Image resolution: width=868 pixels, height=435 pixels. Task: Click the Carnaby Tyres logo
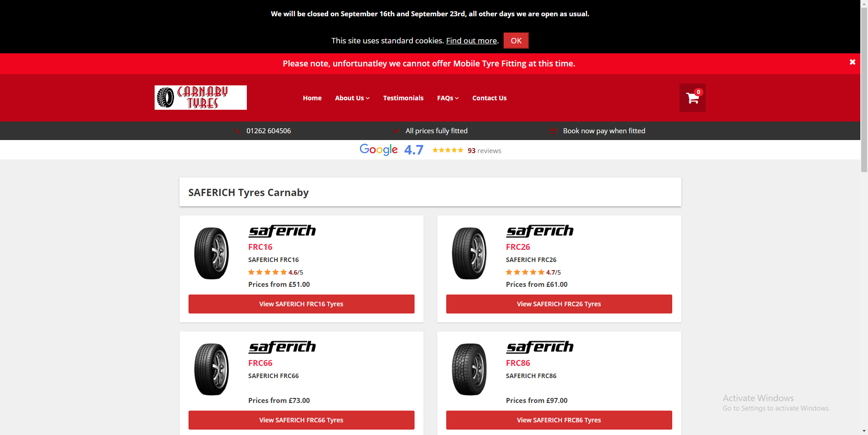(x=201, y=98)
